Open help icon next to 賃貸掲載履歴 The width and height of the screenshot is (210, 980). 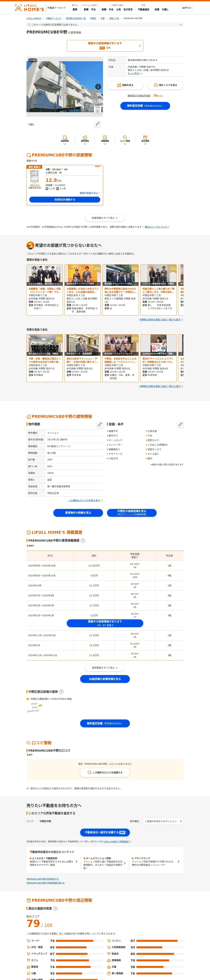pyautogui.click(x=83, y=541)
